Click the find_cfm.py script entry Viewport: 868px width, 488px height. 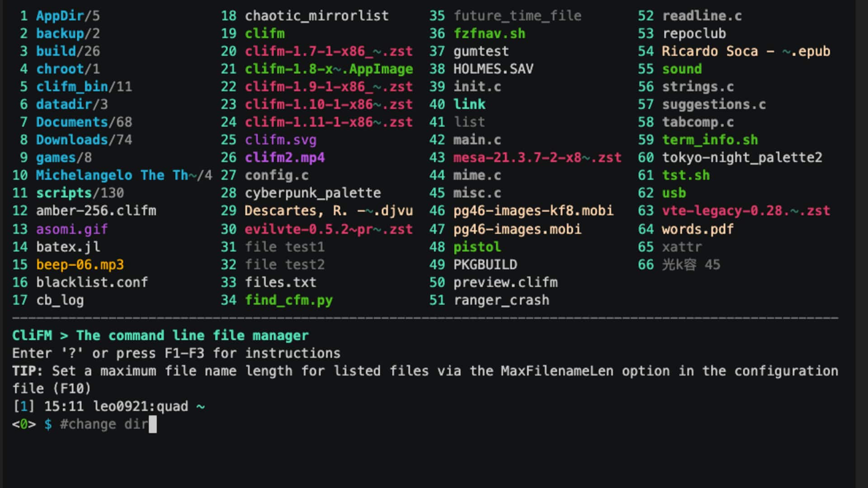(x=289, y=300)
